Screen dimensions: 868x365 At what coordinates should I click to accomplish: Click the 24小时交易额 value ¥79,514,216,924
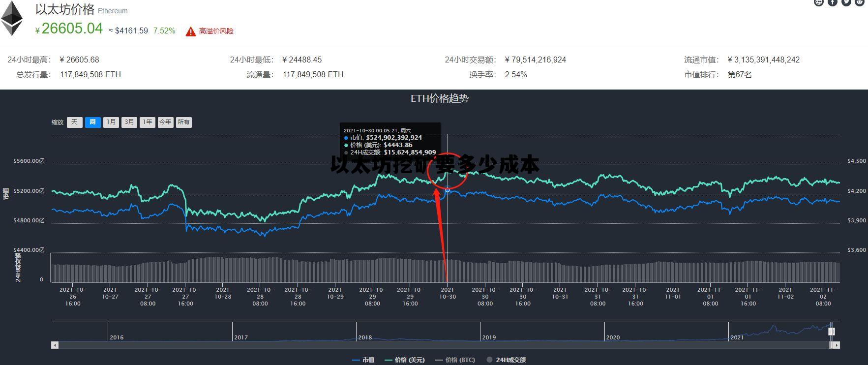(x=536, y=60)
